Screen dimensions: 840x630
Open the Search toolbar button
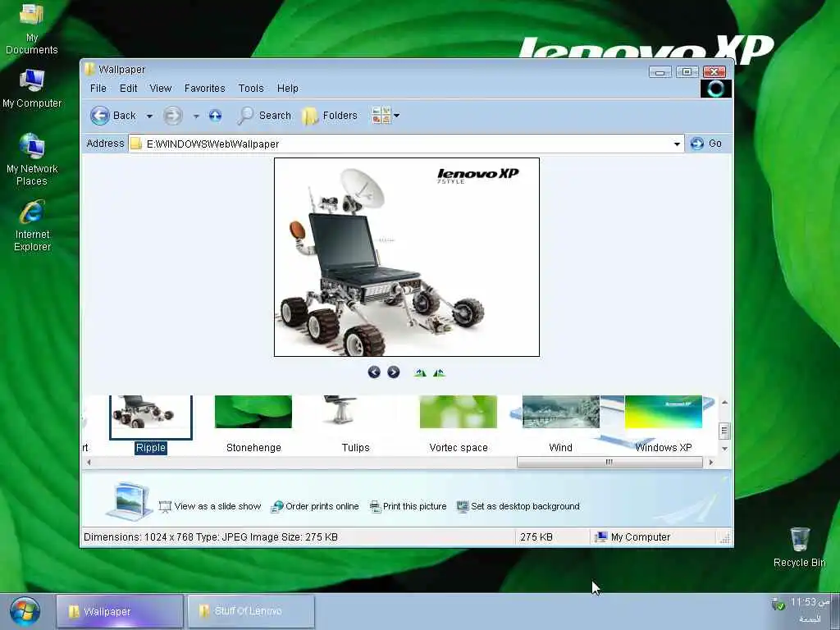264,115
